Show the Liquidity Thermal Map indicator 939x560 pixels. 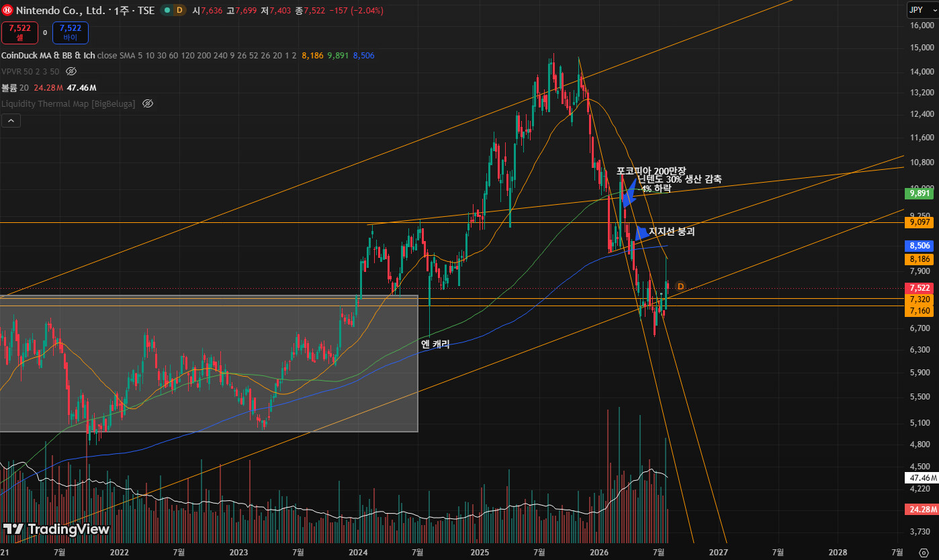(148, 103)
